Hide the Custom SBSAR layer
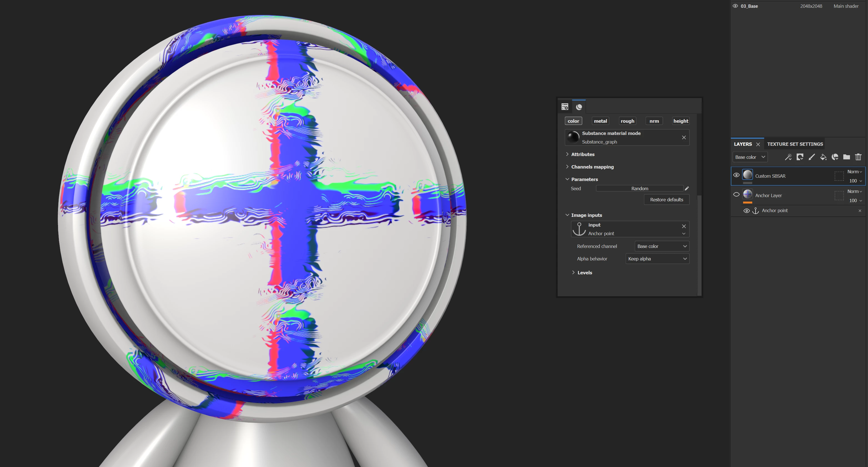 736,175
